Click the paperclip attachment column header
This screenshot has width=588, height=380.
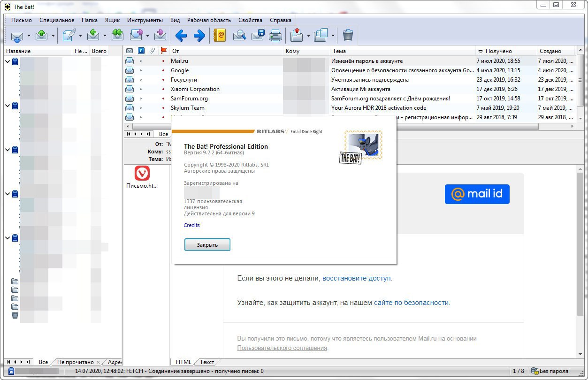pos(152,51)
